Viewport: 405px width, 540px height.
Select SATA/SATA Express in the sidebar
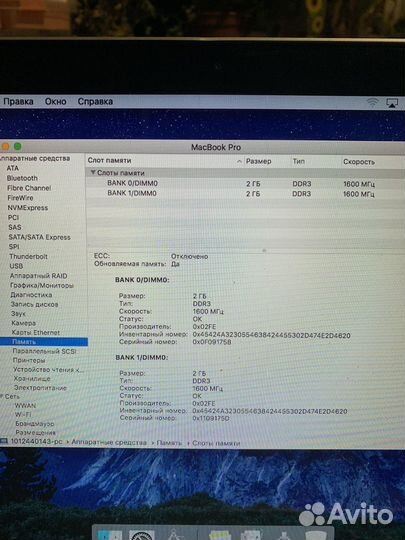(x=40, y=237)
